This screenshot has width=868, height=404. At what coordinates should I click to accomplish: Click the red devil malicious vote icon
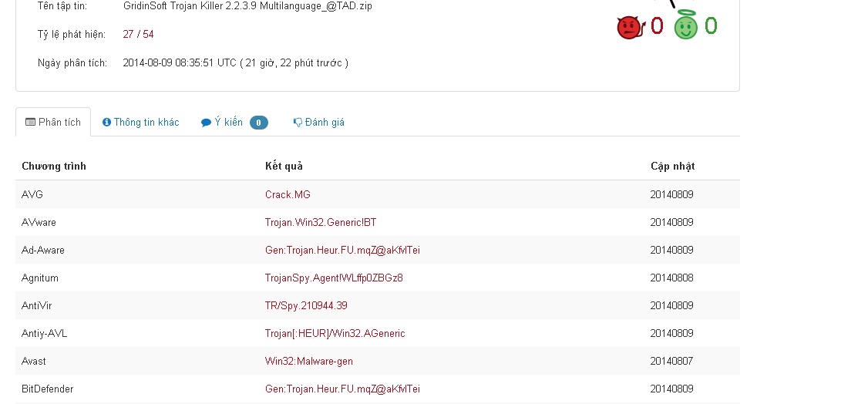631,27
